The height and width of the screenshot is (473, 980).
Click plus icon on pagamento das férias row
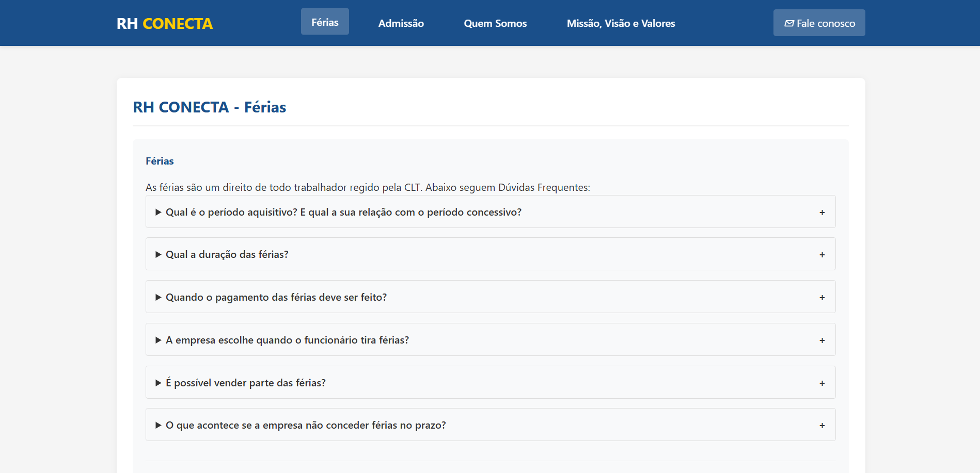pos(822,298)
